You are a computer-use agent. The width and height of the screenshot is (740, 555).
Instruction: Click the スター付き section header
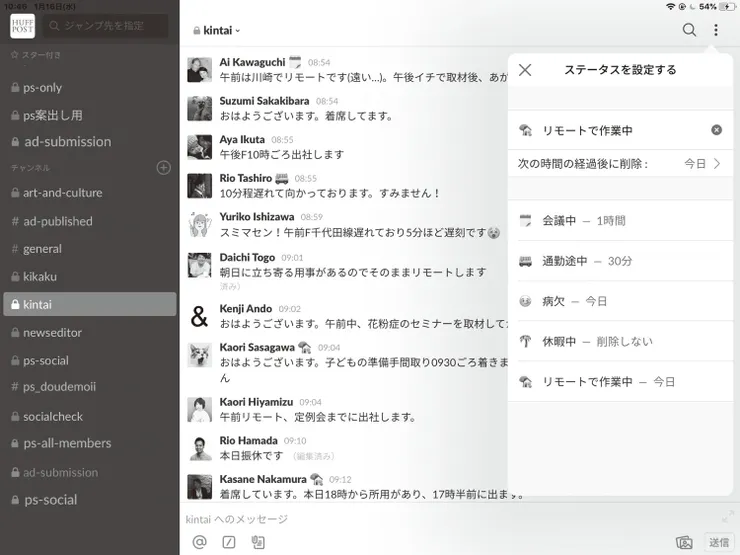click(36, 55)
